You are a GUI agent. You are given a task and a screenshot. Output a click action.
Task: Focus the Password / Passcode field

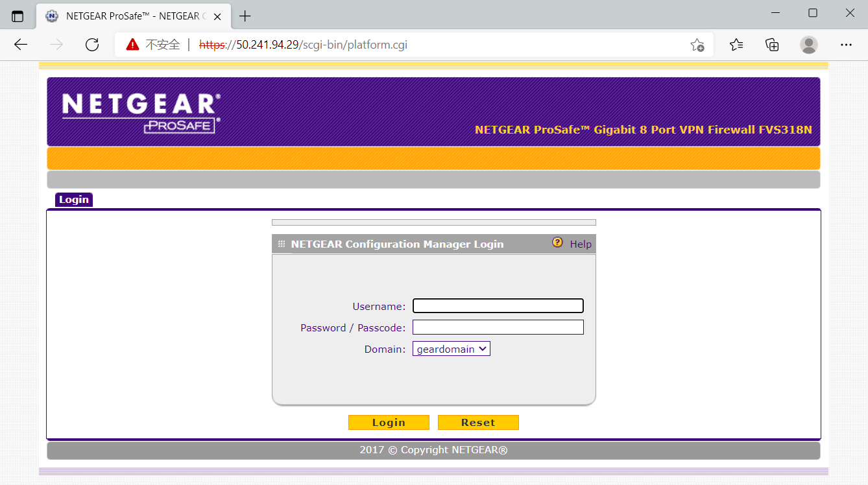coord(498,327)
